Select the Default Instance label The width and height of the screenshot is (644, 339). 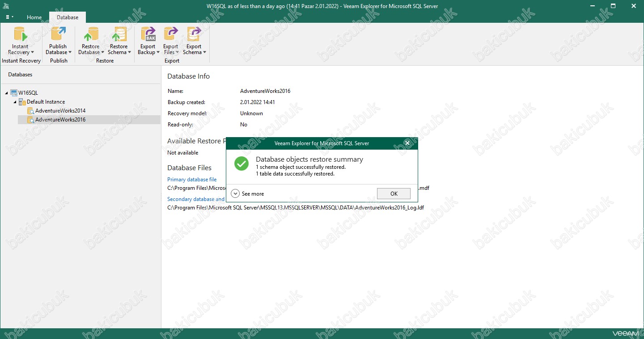coord(46,102)
